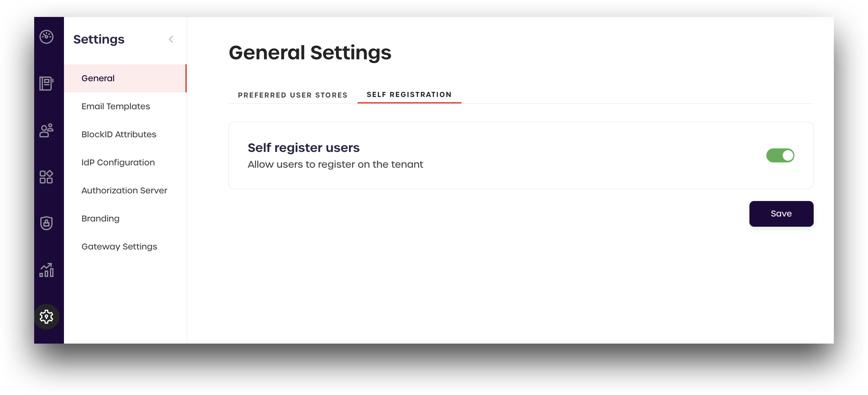Open the users icon in sidebar
Screen dimensions: 868x395
46,130
